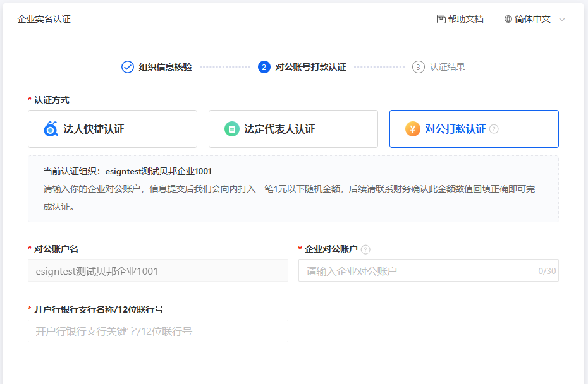Screen dimensions: 588x384
Task: Click the step 3 number circle
Action: pyautogui.click(x=419, y=67)
